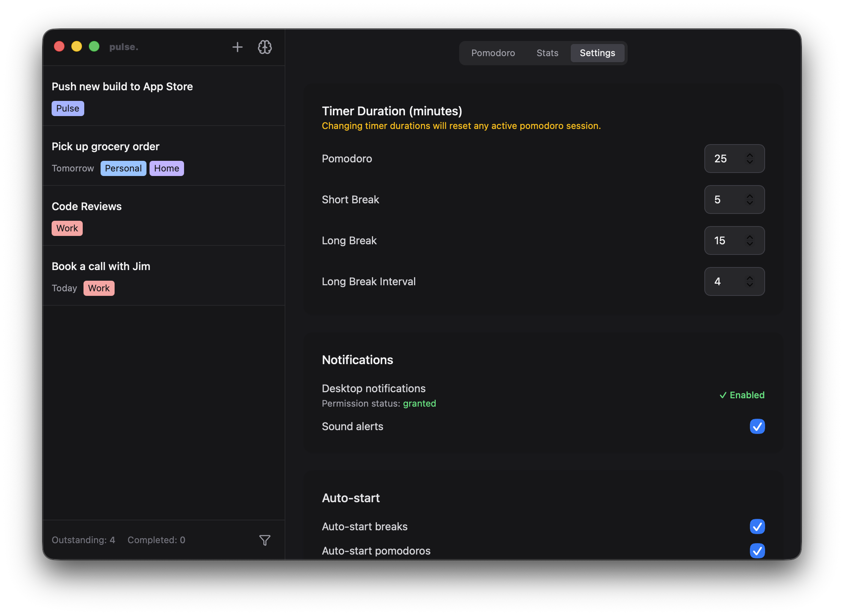Click the Outstanding: 4 counter

point(83,540)
